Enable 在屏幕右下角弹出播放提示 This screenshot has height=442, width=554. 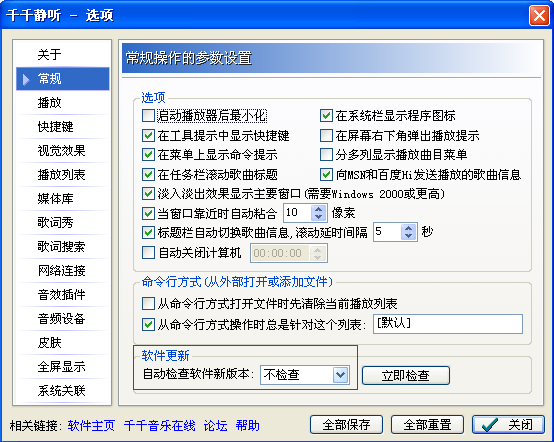click(x=326, y=135)
